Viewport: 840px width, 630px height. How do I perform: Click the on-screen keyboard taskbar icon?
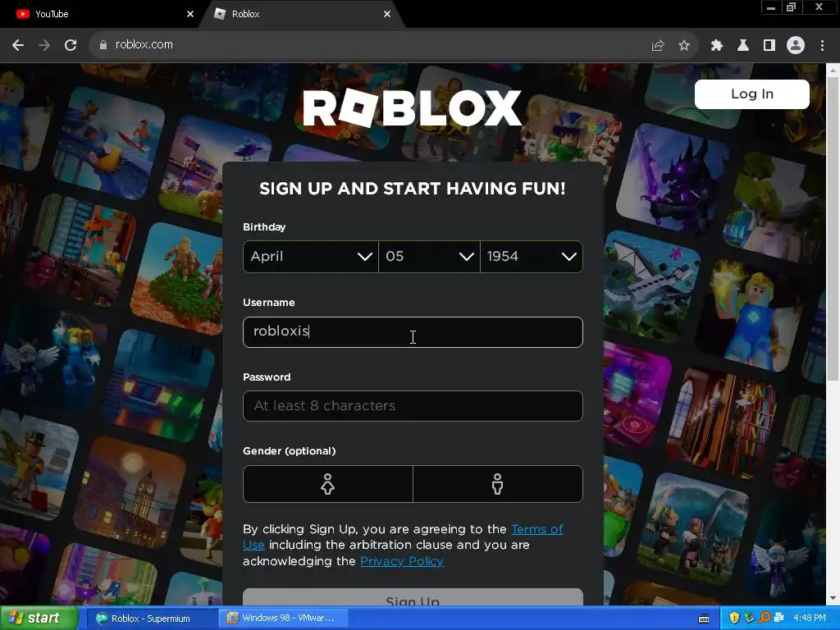(x=704, y=619)
